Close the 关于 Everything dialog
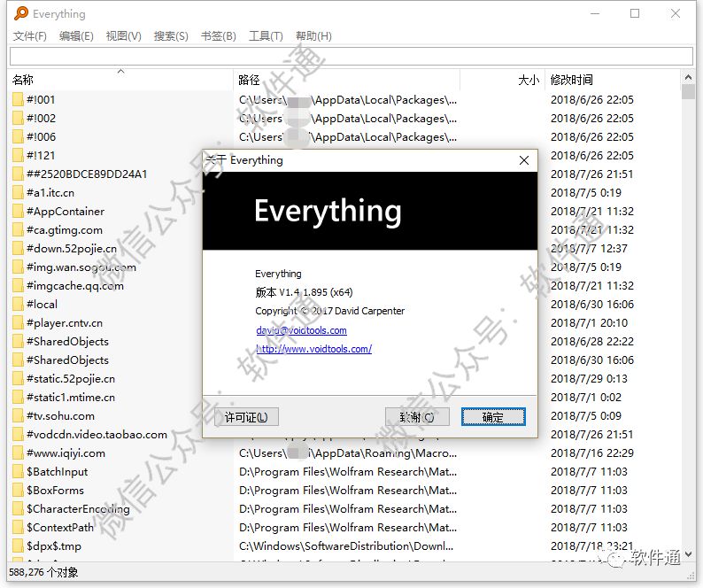 coord(523,160)
